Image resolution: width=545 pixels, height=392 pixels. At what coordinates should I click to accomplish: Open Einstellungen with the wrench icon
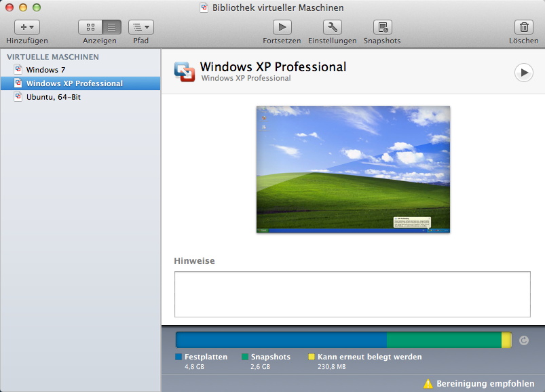tap(332, 27)
